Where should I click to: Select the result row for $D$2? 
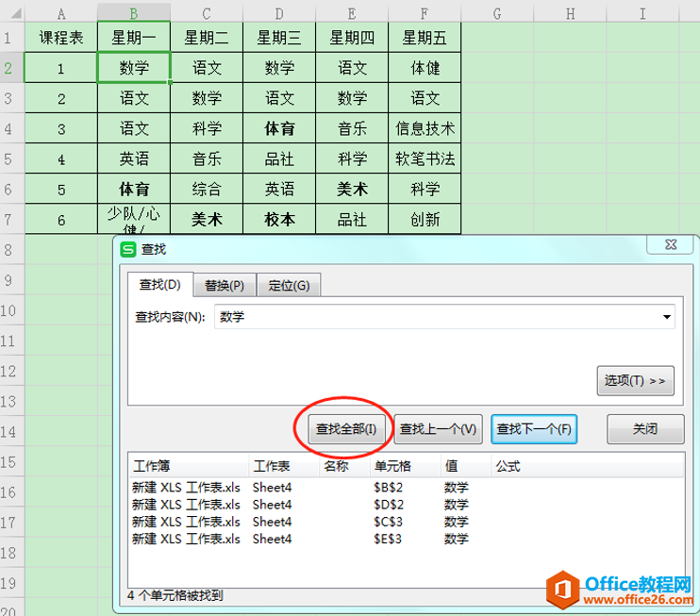407,505
